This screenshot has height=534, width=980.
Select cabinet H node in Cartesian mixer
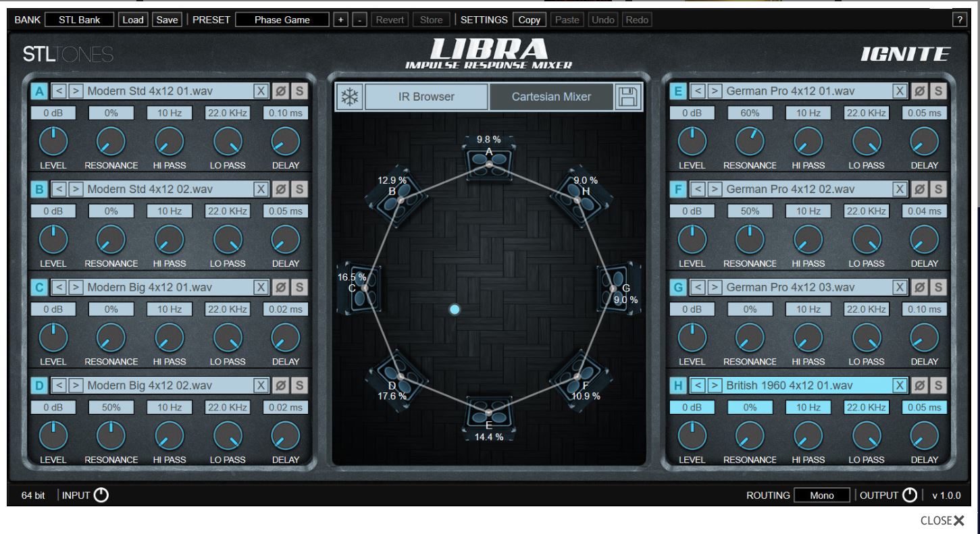[x=578, y=200]
